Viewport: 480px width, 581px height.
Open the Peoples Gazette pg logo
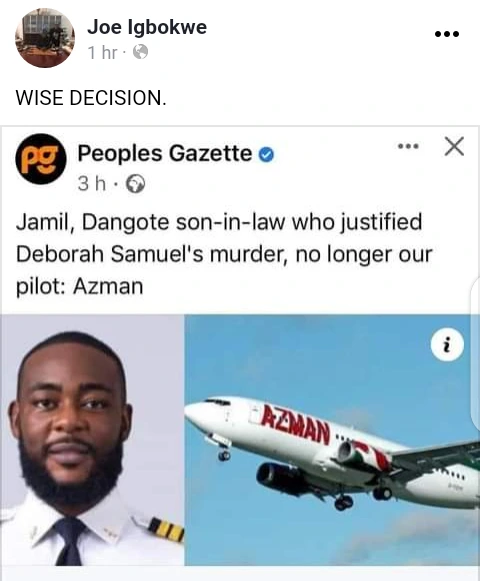point(41,159)
